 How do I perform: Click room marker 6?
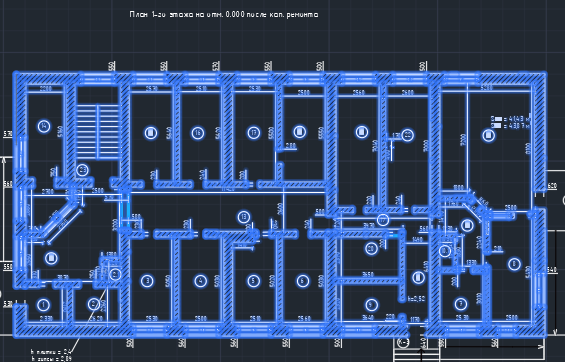[x=303, y=281]
